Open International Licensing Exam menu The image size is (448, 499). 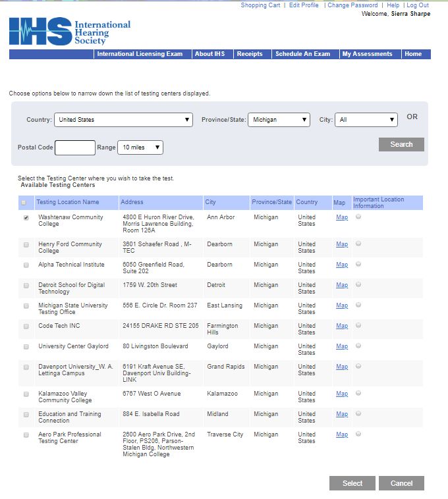click(140, 54)
